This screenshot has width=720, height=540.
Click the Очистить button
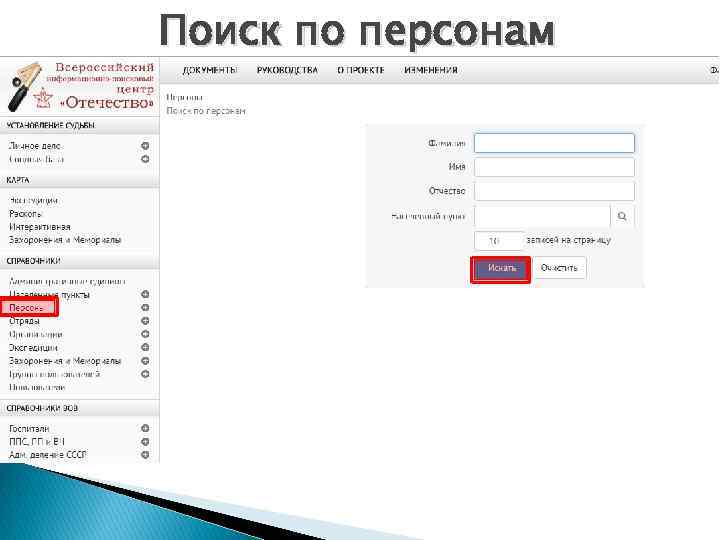559,268
